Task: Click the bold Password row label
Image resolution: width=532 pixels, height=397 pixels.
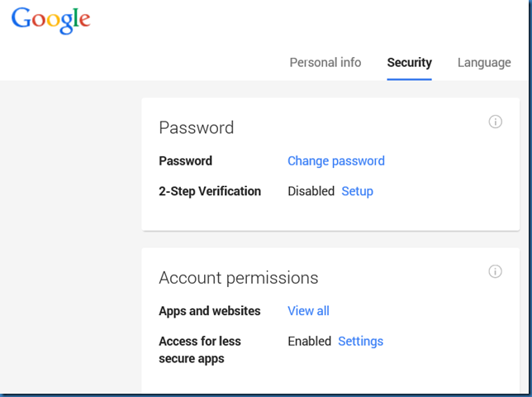Action: [185, 161]
